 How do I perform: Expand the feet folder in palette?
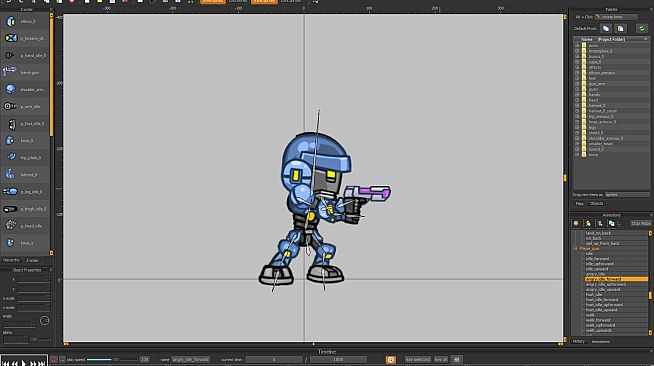577,78
